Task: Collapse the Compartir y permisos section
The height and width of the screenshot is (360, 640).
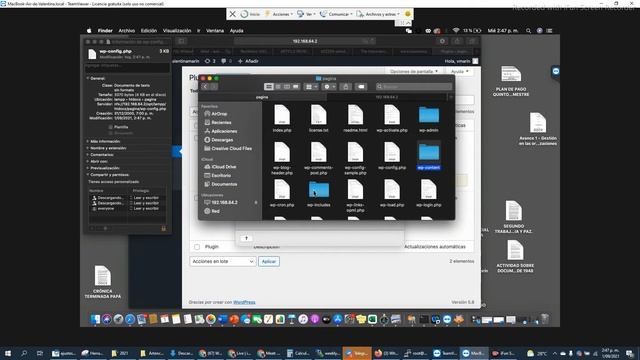Action: tap(87, 175)
